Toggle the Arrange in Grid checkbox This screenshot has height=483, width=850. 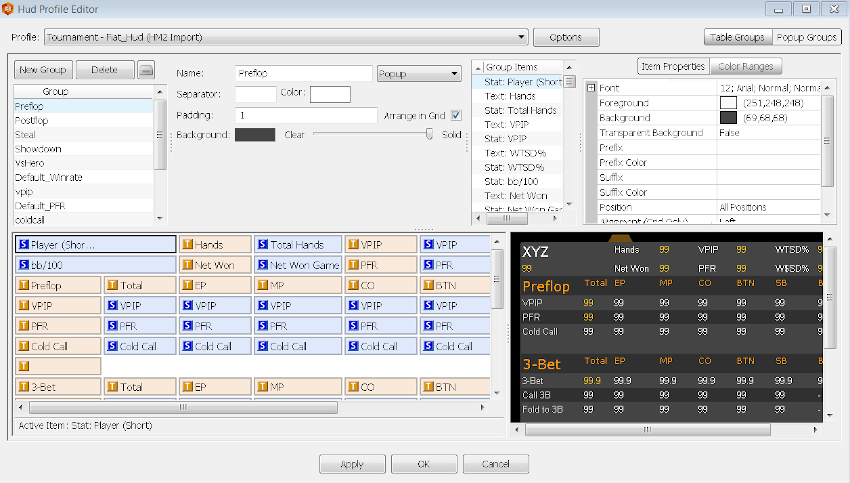(456, 115)
